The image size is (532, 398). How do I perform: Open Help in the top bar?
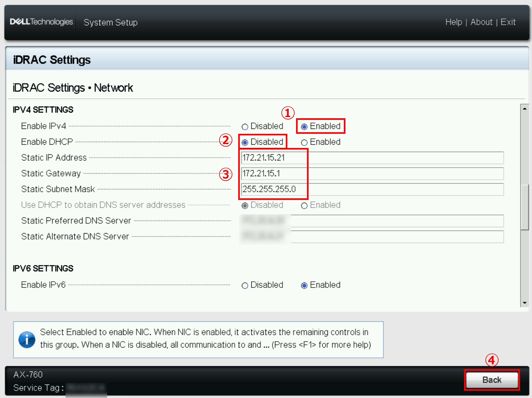pos(454,22)
